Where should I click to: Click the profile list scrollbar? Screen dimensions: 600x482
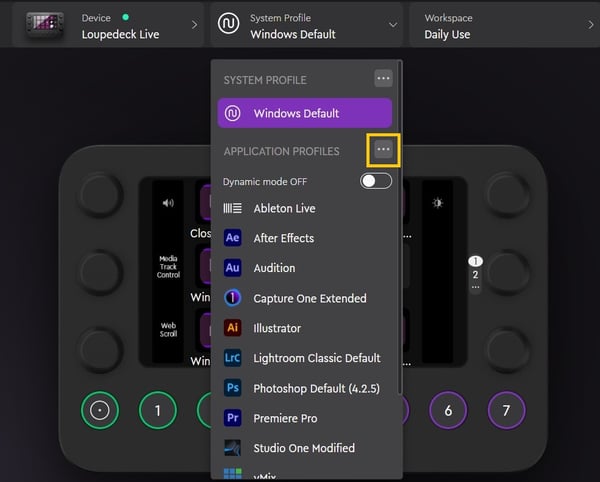click(x=400, y=230)
